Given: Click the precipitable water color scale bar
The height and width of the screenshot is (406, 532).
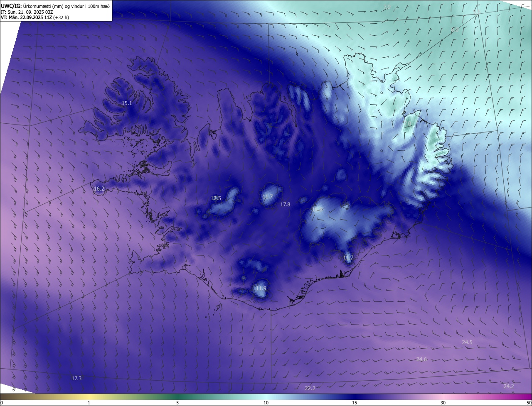Looking at the screenshot, I should click(x=266, y=396).
